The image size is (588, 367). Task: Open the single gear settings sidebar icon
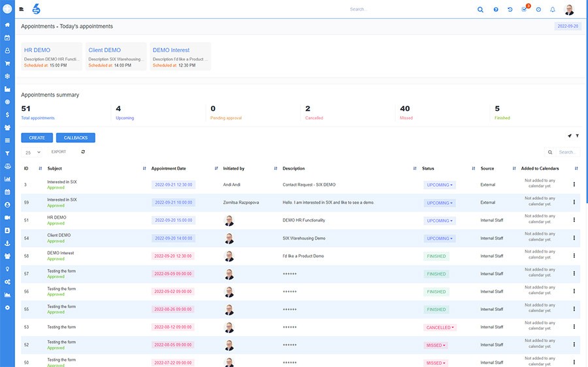click(7, 308)
